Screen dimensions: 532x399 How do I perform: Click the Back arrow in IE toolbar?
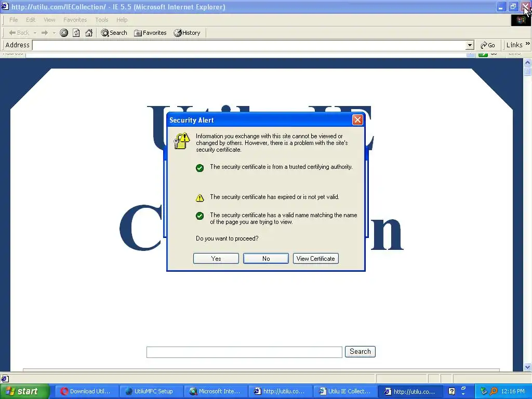click(x=19, y=33)
